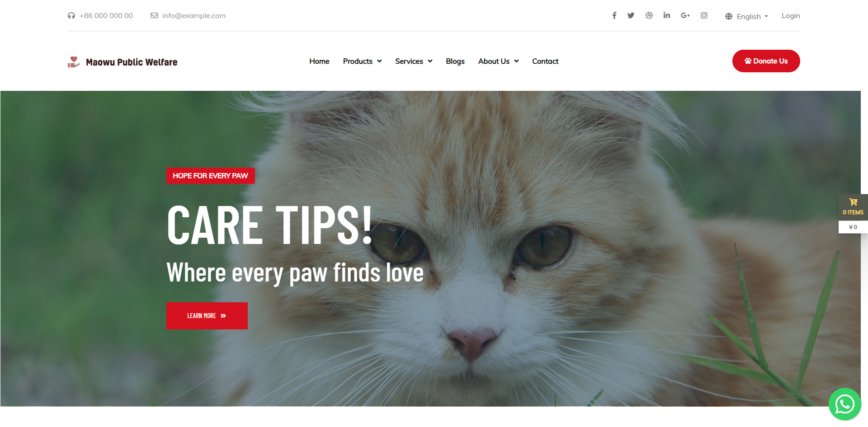868x427 pixels.
Task: Expand the Services menu dropdown
Action: pyautogui.click(x=414, y=61)
